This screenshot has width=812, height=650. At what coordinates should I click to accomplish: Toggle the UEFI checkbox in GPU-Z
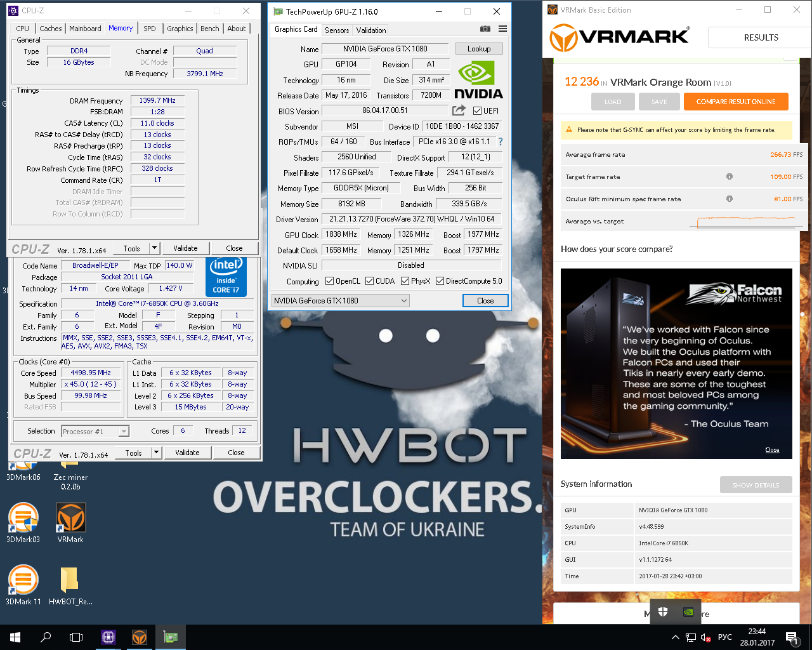tap(477, 110)
